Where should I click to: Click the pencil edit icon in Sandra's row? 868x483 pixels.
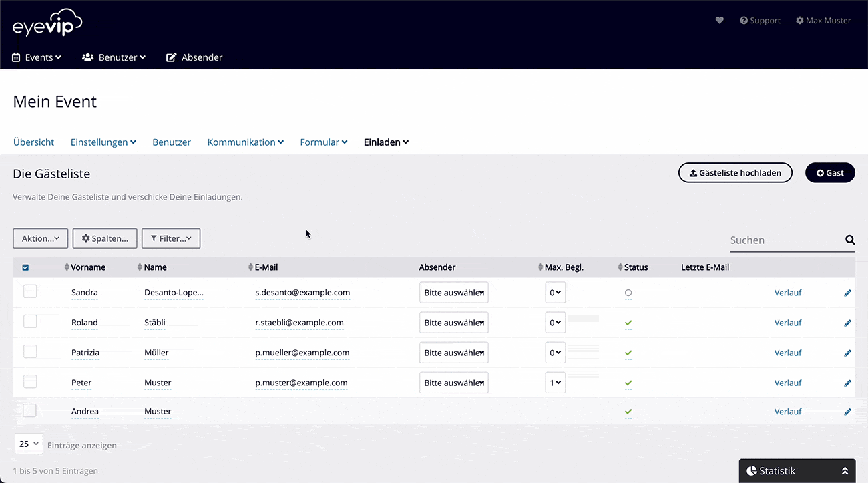[847, 292]
